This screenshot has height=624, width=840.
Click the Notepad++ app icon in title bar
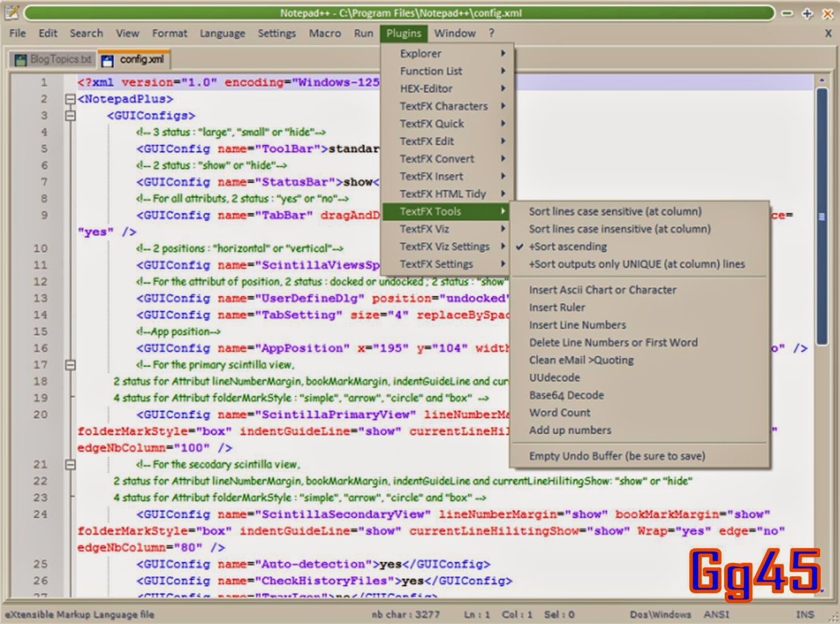click(12, 12)
